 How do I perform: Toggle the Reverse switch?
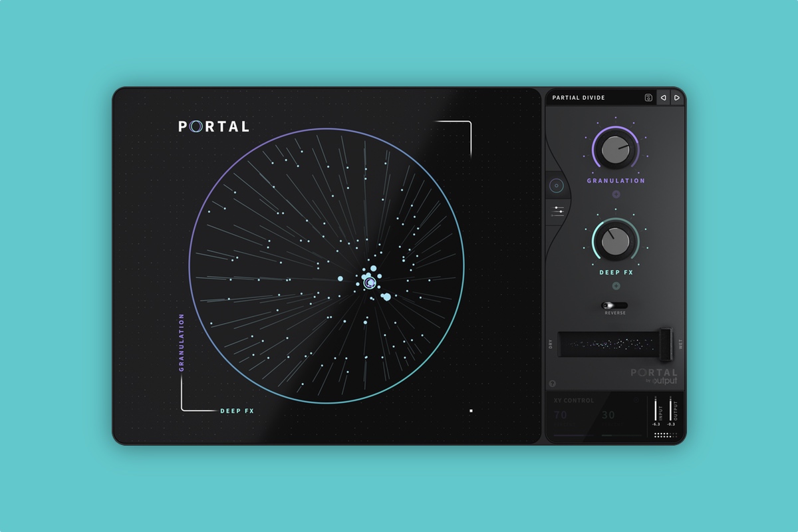click(x=614, y=305)
